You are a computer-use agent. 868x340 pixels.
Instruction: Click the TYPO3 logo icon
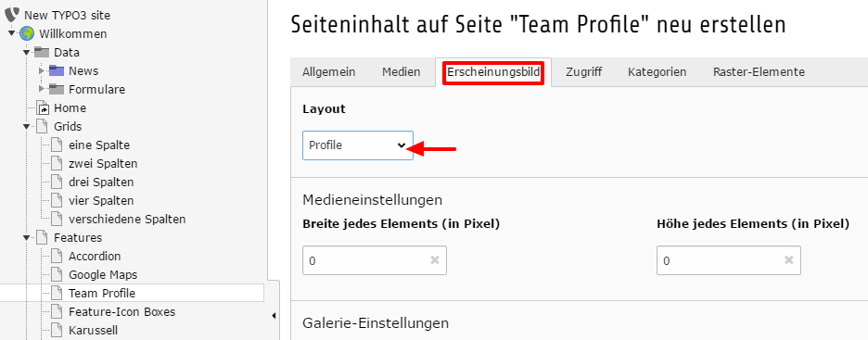12,15
